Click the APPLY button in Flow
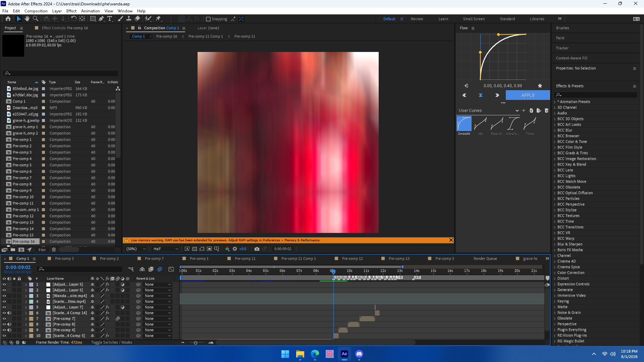 (528, 95)
